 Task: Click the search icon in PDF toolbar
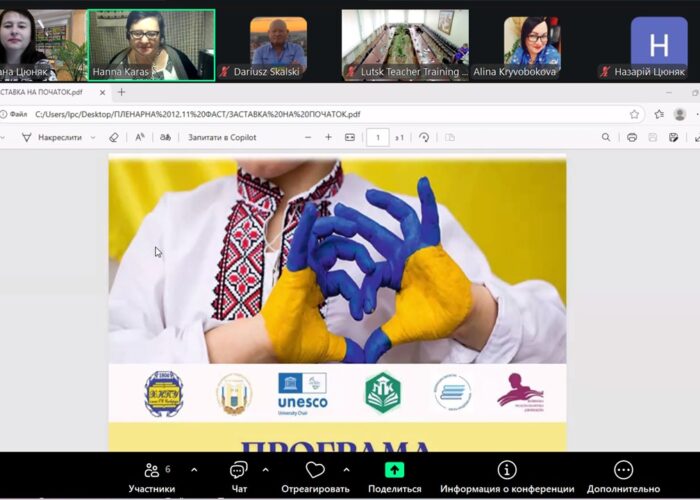(x=606, y=137)
